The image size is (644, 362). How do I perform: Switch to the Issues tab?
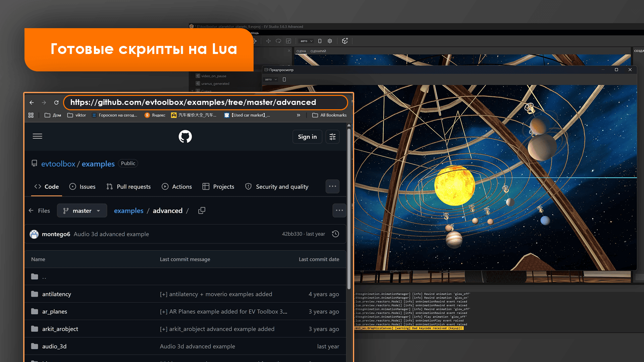point(82,187)
